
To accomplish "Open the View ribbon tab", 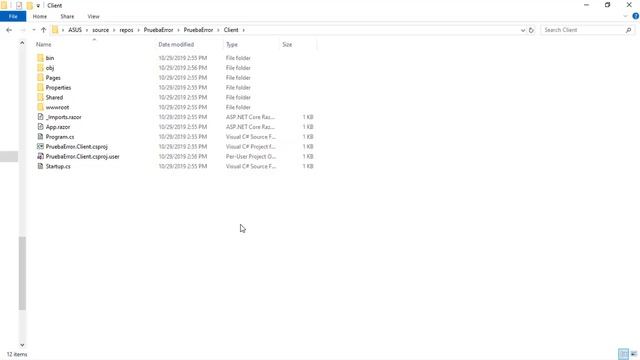I will tap(93, 16).
